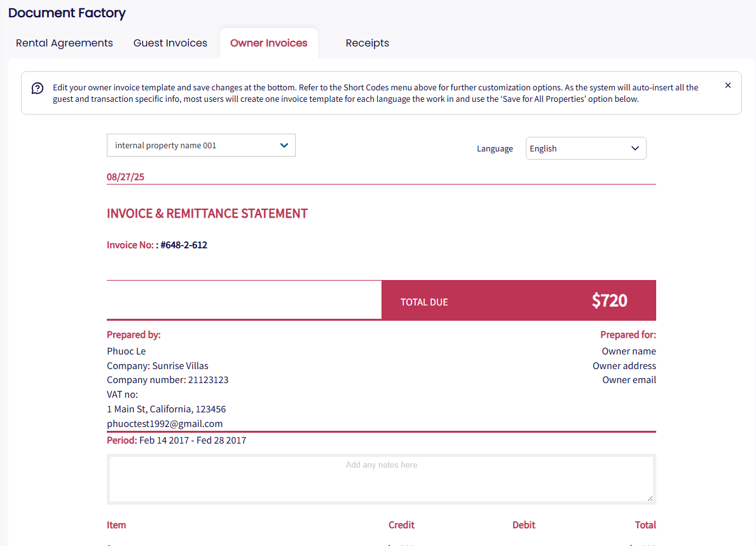Viewport: 756px width, 546px height.
Task: Open the internal property name 001 dropdown
Action: point(201,145)
